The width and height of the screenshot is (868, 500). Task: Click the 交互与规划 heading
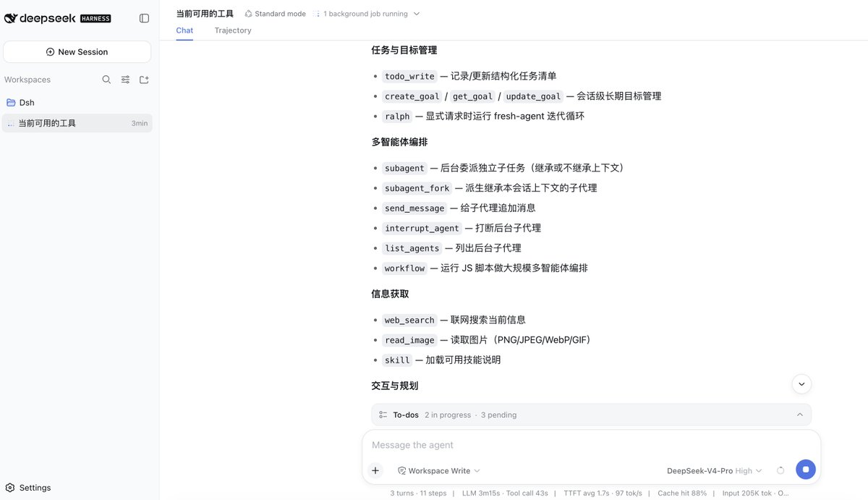tap(394, 386)
